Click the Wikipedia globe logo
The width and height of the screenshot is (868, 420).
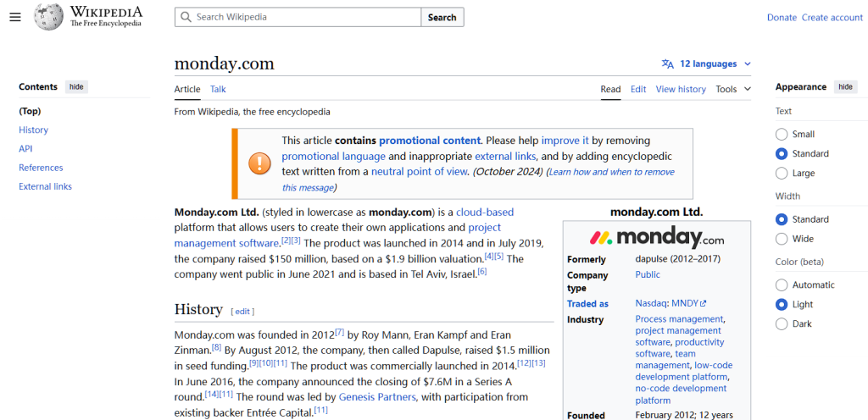click(49, 17)
